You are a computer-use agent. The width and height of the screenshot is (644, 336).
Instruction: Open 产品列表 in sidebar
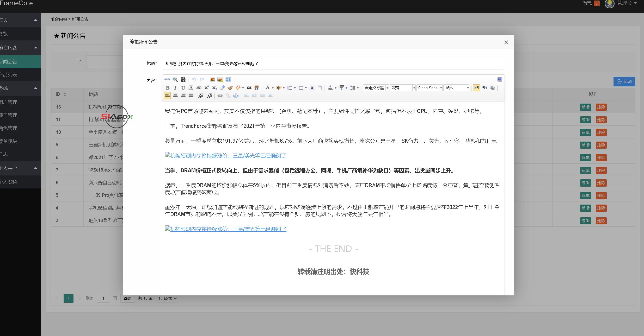pos(20,75)
